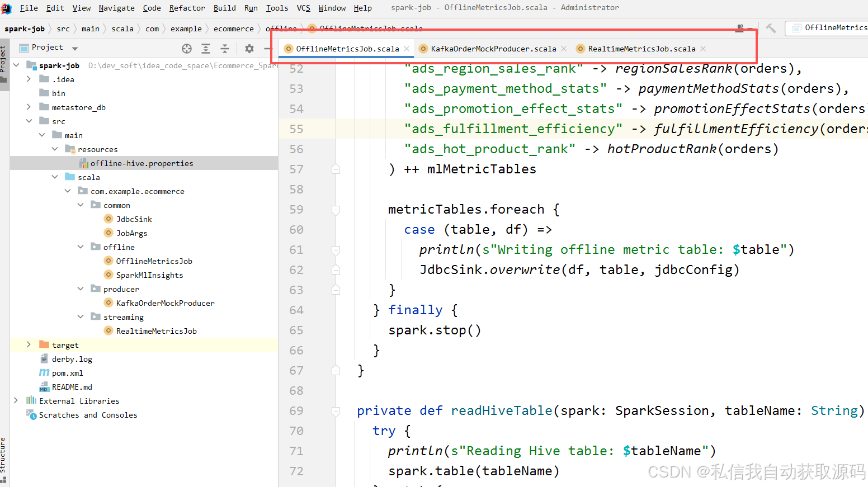Image resolution: width=868 pixels, height=487 pixels.
Task: Hide the Project tool window
Action: click(267, 49)
